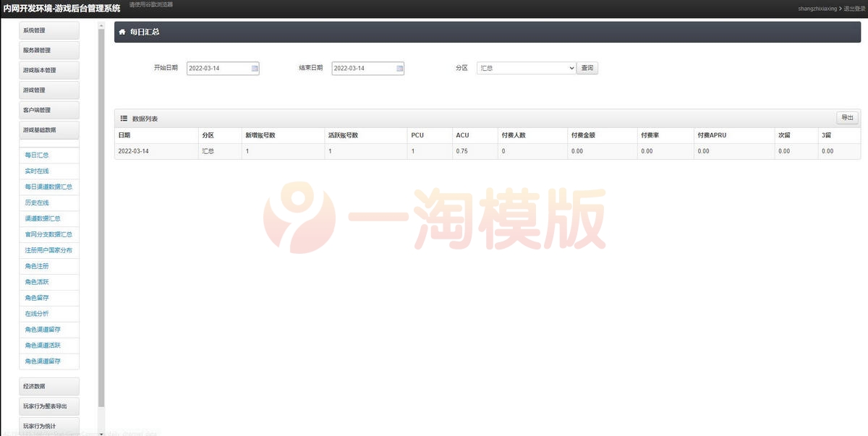
Task: Click the sidebar scrollbar track
Action: (103, 217)
